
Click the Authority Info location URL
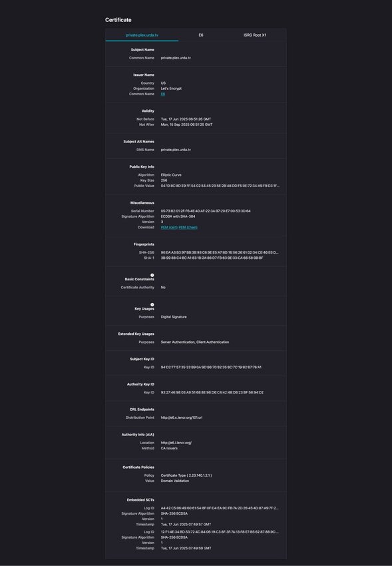click(176, 443)
